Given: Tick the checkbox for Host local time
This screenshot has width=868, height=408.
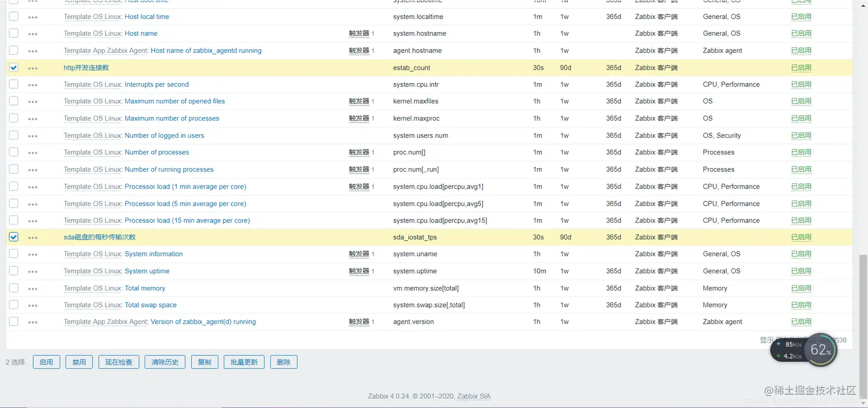Looking at the screenshot, I should 14,16.
